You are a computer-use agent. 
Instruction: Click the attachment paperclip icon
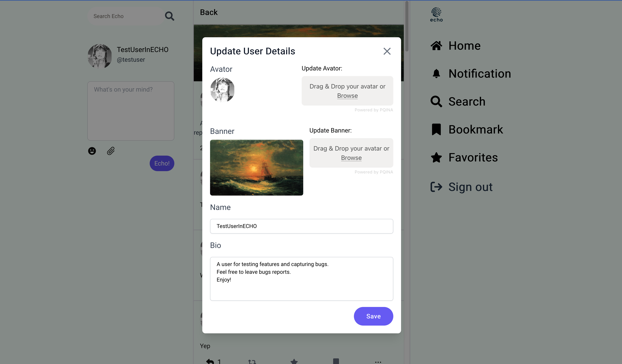click(111, 151)
